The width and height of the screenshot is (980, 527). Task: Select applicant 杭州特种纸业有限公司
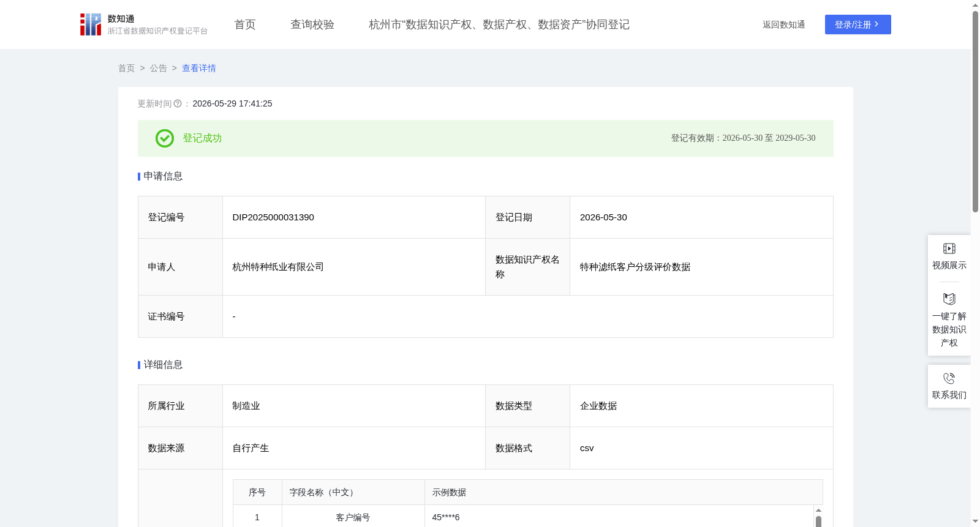[278, 267]
